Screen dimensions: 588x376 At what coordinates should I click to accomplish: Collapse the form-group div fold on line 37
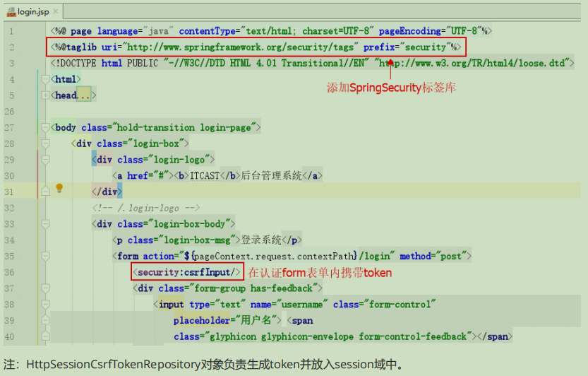coord(45,288)
